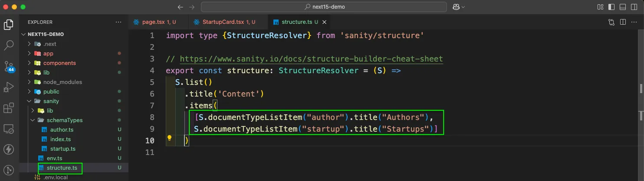Open the Copilot dropdown arrow
The width and height of the screenshot is (644, 181).
point(463,7)
